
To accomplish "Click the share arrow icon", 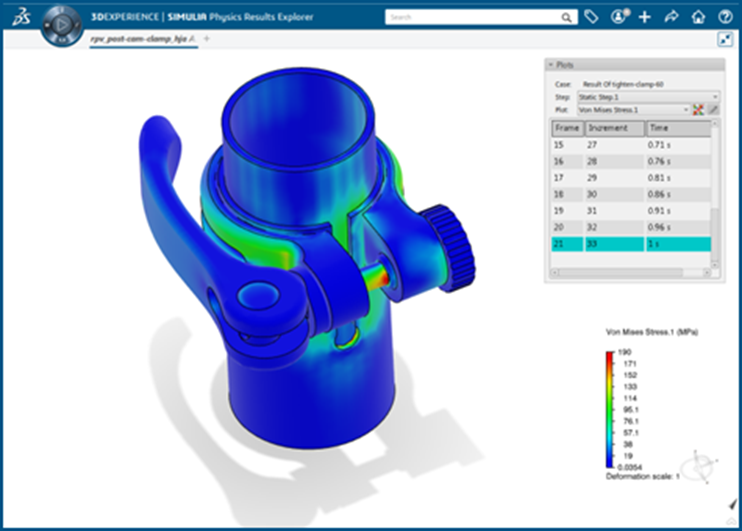I will point(671,17).
